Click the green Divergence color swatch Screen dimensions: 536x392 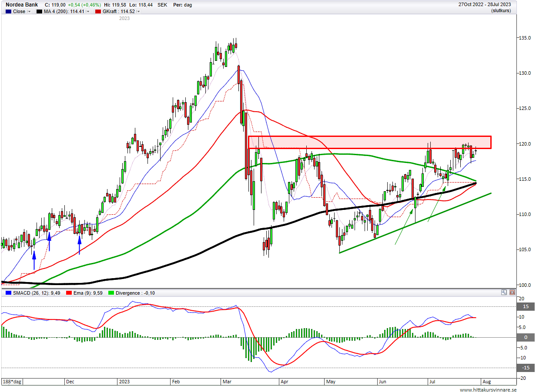coord(111,293)
